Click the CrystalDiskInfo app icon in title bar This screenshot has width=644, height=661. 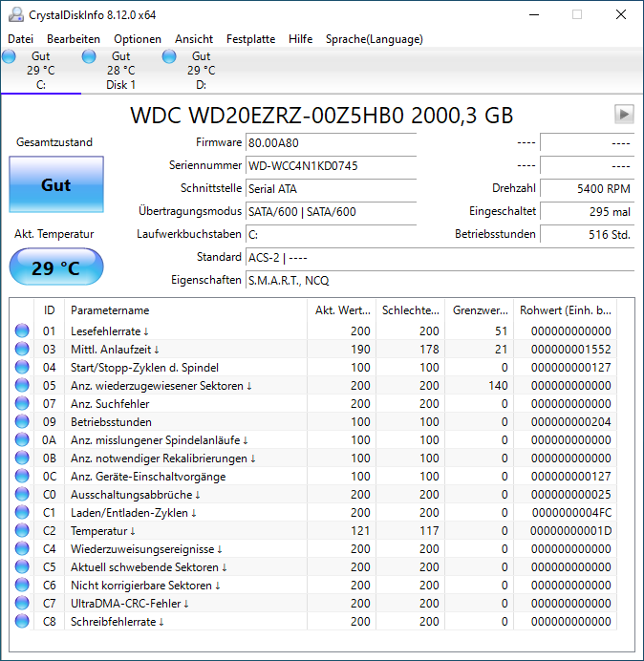pyautogui.click(x=16, y=14)
